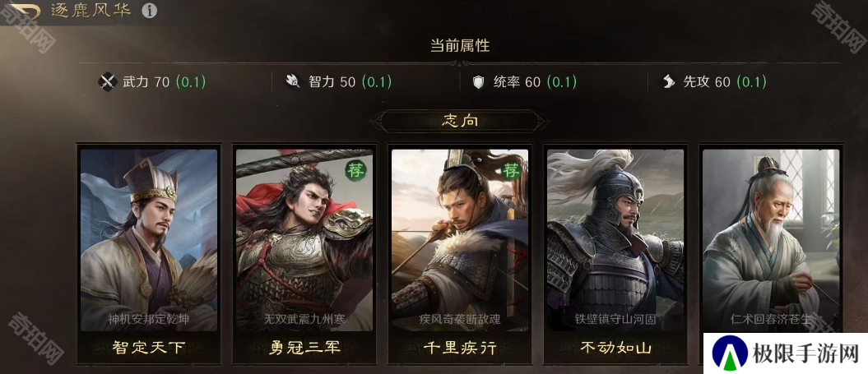
Task: Click the 志向 section header
Action: pyautogui.click(x=460, y=121)
